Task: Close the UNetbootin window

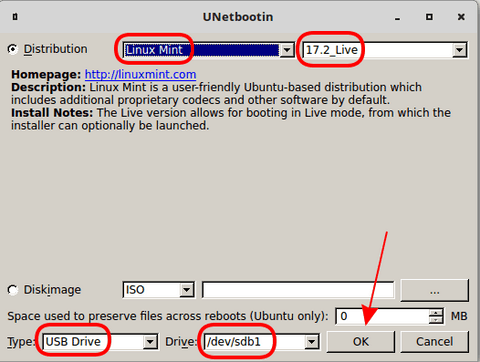Action: 461,17
